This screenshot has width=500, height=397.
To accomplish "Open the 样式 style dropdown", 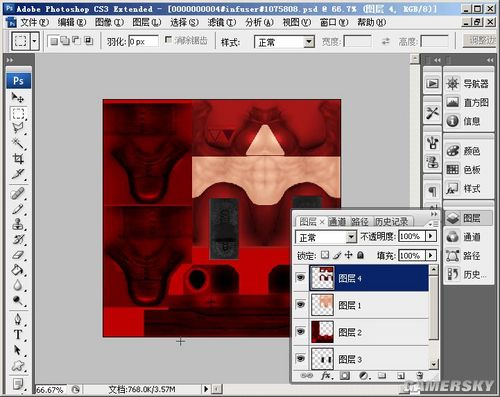I will [x=284, y=42].
